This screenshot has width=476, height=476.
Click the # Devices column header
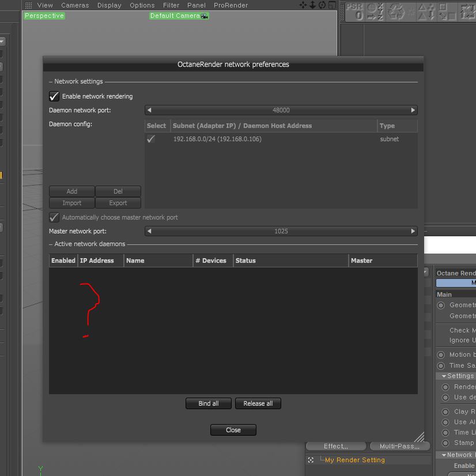pyautogui.click(x=213, y=260)
